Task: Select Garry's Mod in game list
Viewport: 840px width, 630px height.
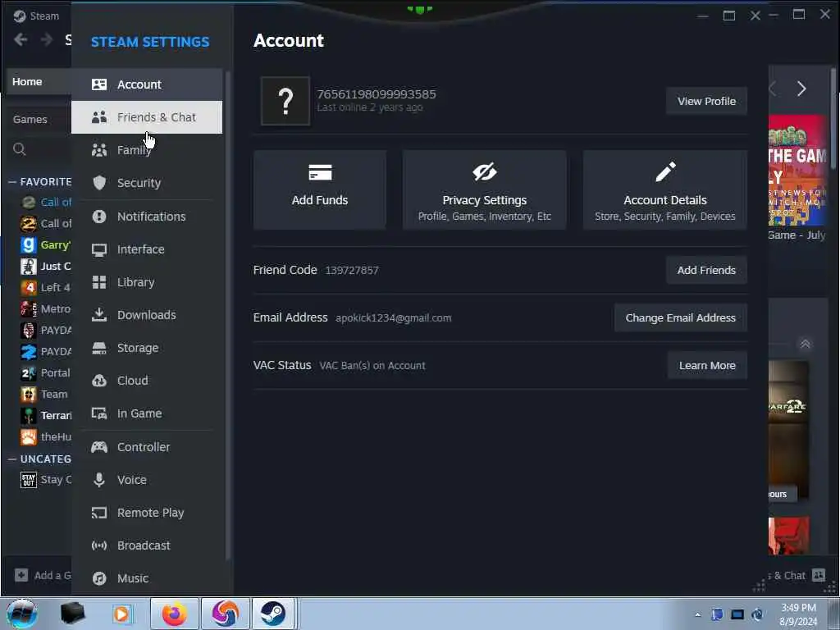Action: pyautogui.click(x=46, y=244)
